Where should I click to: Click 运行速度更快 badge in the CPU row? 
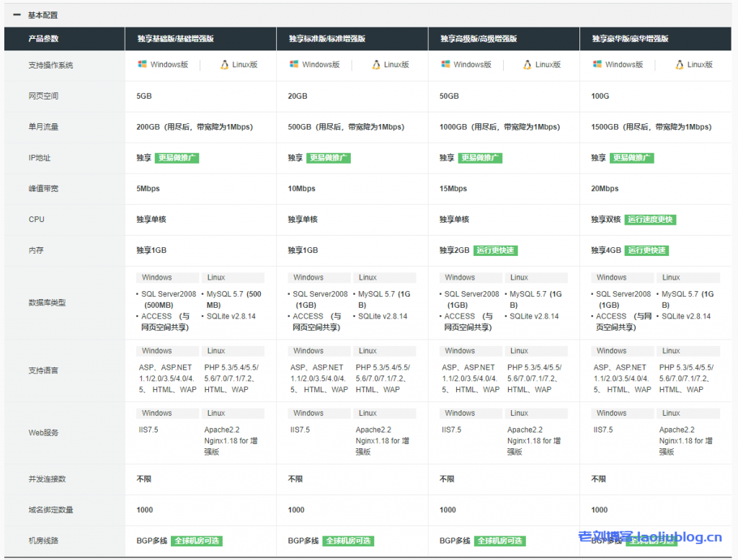pos(651,219)
